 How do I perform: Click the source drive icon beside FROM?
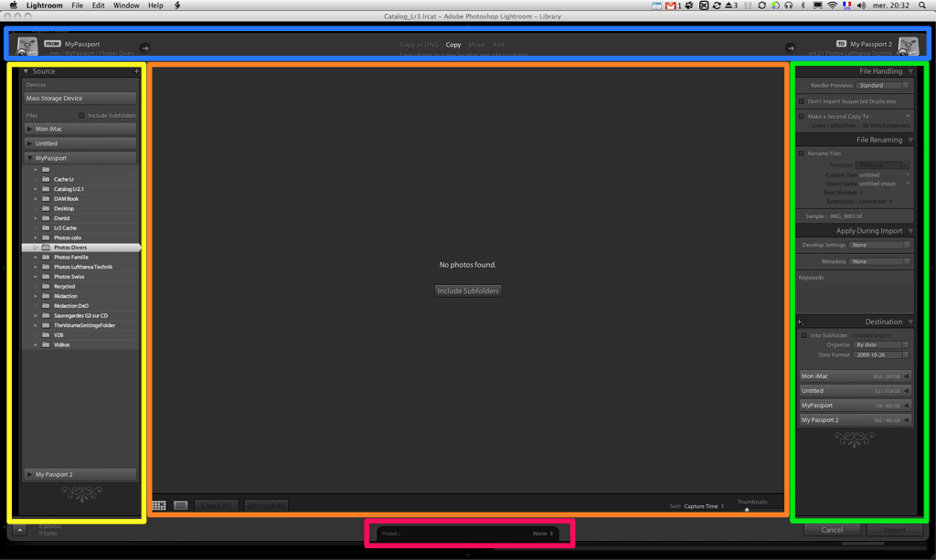[x=27, y=46]
